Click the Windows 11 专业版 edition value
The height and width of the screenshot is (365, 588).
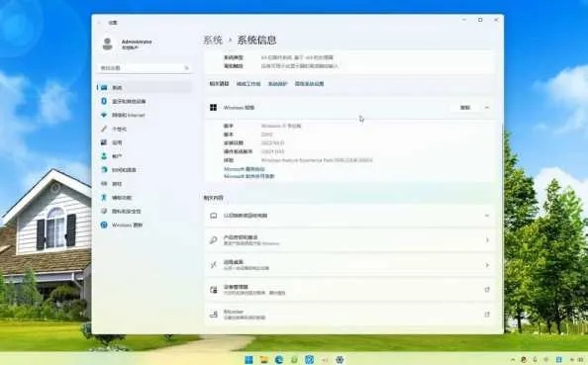[281, 126]
